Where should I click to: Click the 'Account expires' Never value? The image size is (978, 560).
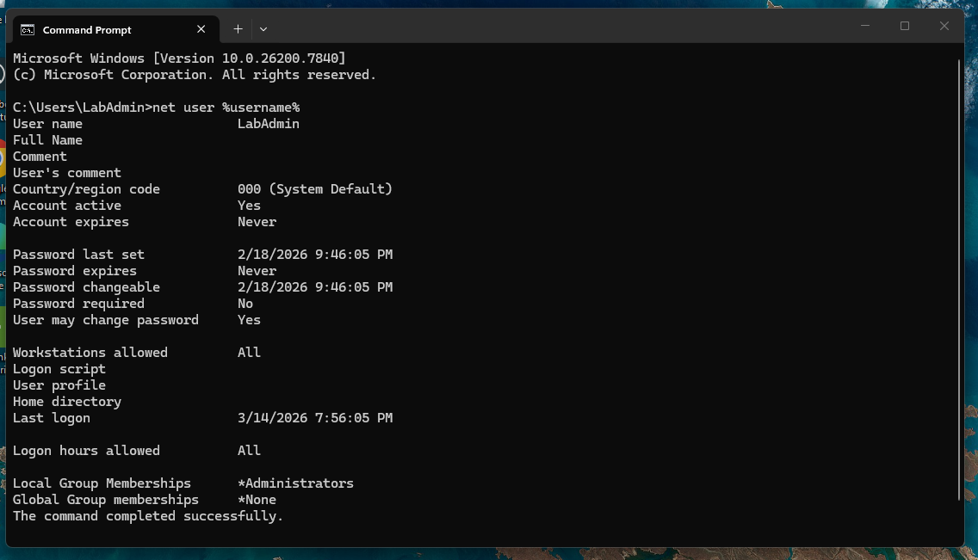point(257,222)
